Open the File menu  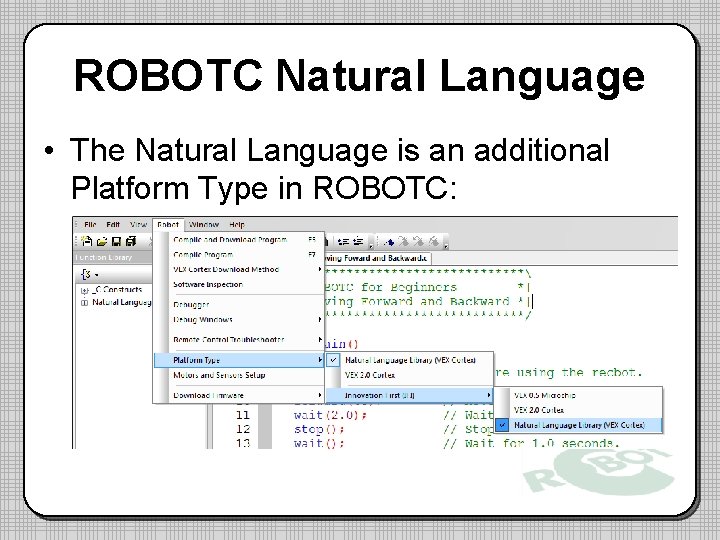tap(90, 225)
